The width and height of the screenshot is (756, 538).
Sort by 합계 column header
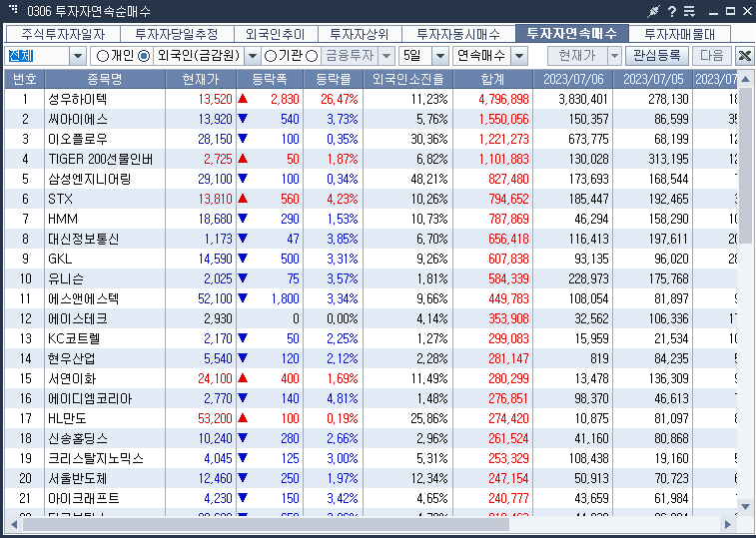[x=492, y=79]
